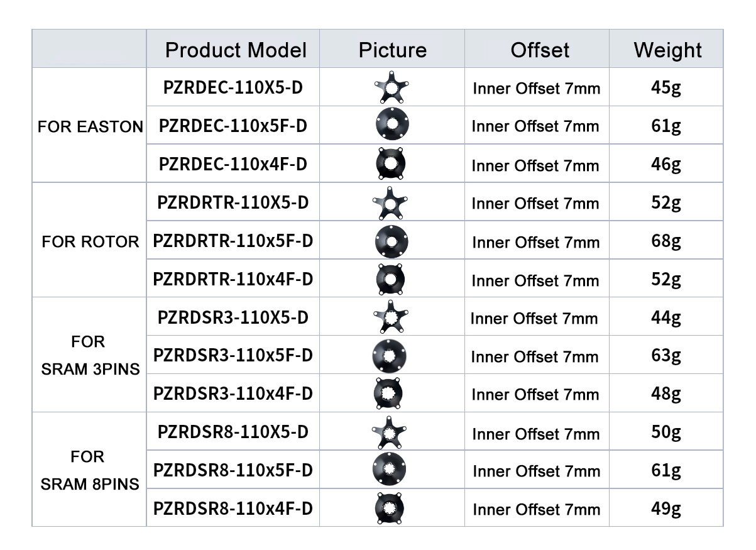Click the Offset column header

(x=540, y=50)
